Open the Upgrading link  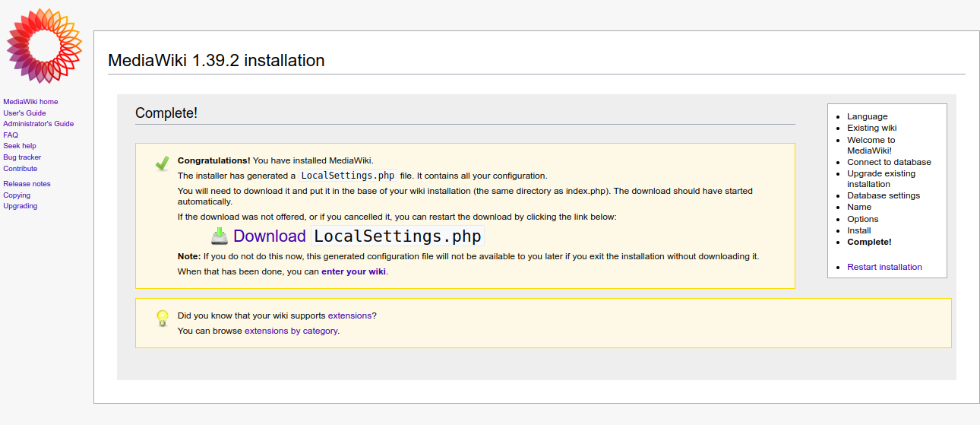click(x=21, y=206)
